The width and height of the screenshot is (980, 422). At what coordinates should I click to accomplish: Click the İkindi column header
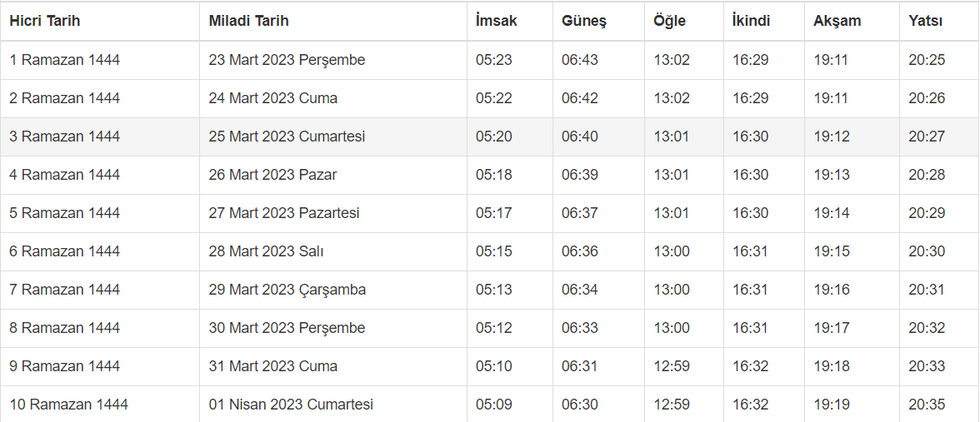tap(752, 21)
